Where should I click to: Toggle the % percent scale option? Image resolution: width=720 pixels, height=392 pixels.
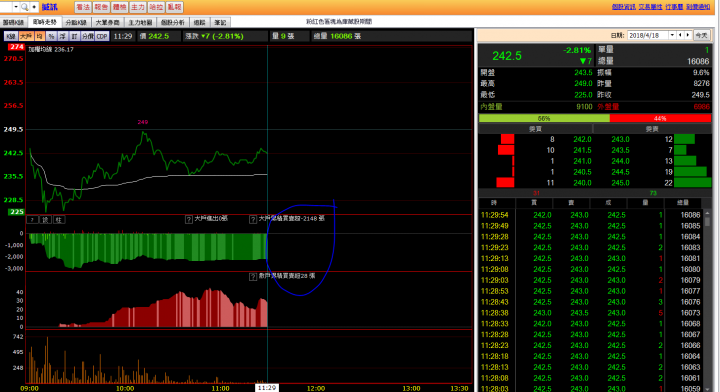coord(51,36)
